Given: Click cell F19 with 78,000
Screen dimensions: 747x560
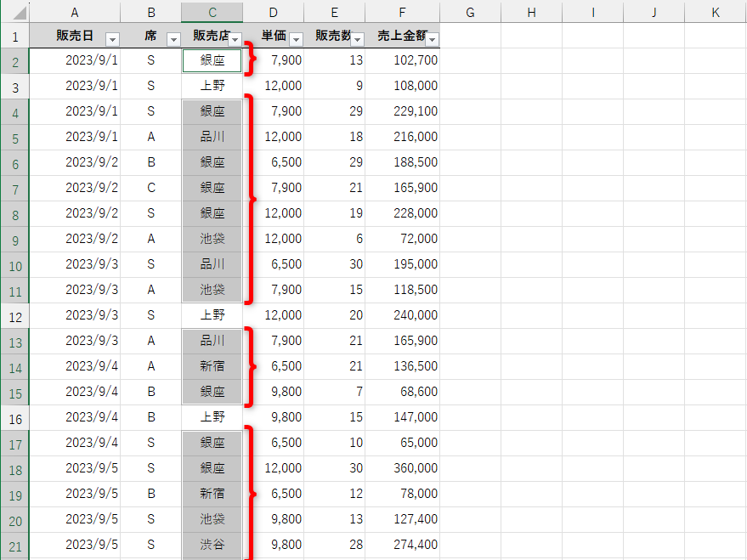Looking at the screenshot, I should point(403,495).
